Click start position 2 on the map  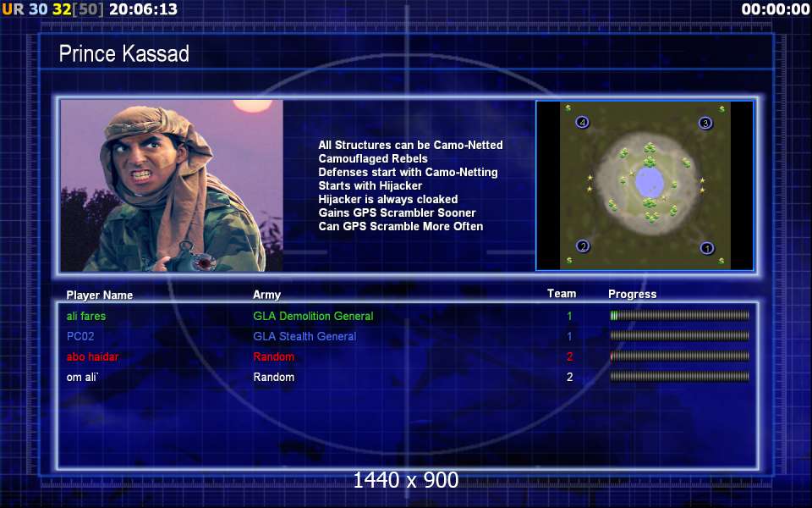pos(583,246)
